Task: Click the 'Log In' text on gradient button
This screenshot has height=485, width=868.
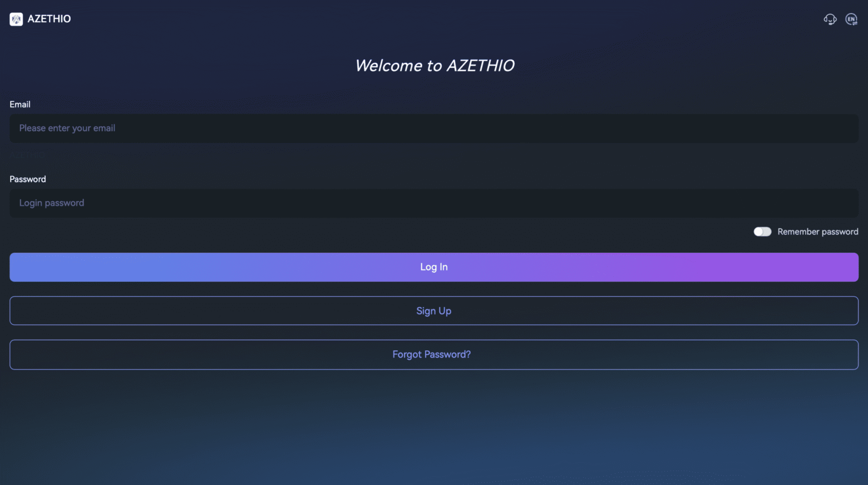Action: pos(433,267)
